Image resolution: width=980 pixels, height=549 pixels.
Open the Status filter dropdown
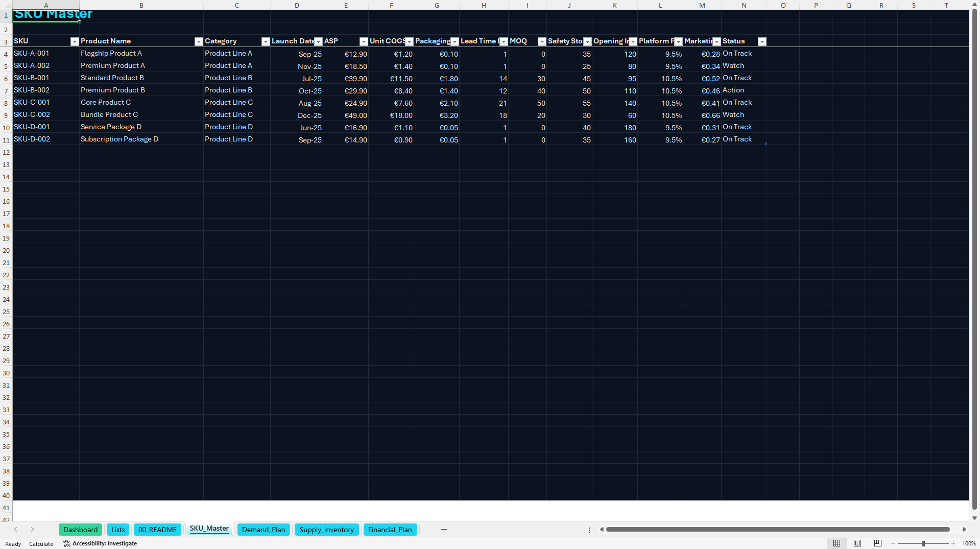click(762, 41)
